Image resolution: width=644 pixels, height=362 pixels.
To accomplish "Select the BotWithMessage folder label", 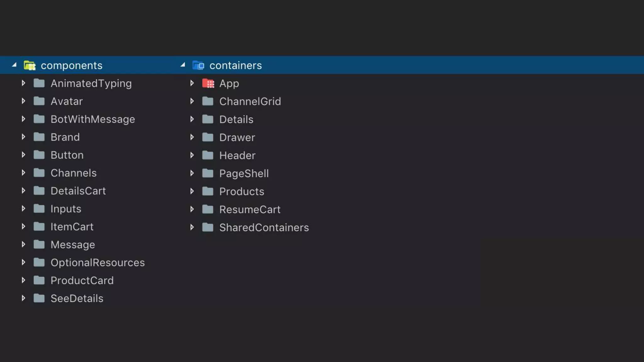I will (x=93, y=119).
